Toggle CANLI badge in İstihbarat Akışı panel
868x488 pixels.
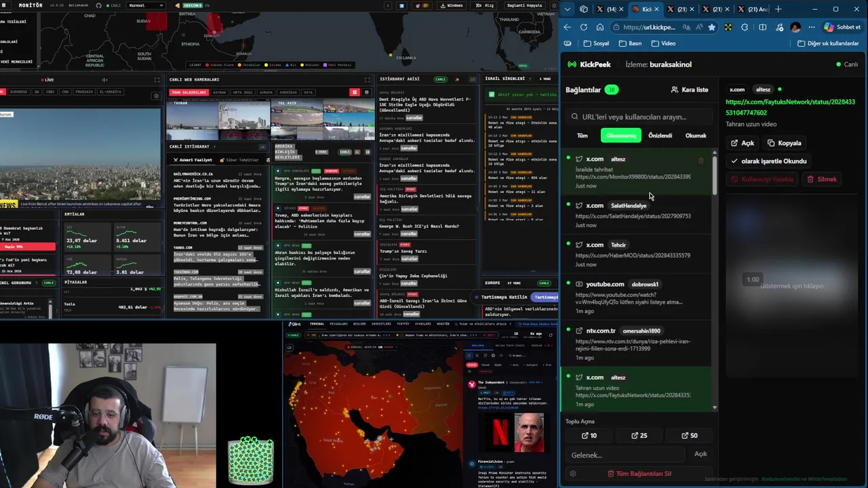(441, 79)
